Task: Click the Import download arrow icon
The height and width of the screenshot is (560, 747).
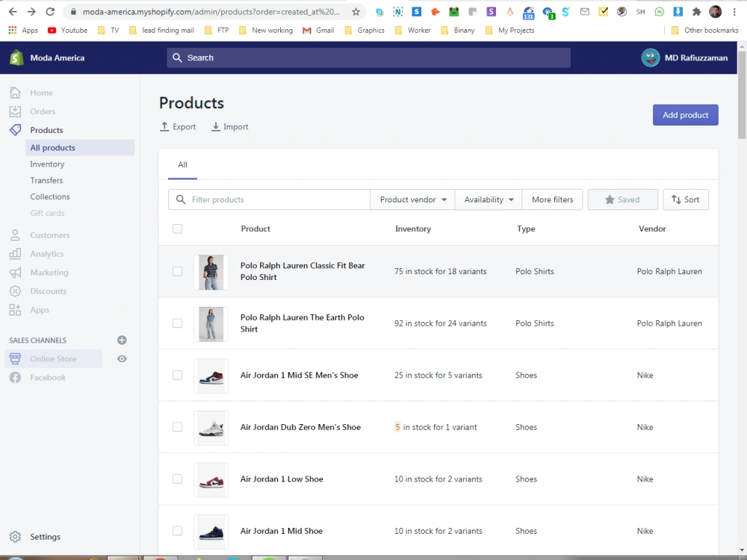Action: pos(216,127)
